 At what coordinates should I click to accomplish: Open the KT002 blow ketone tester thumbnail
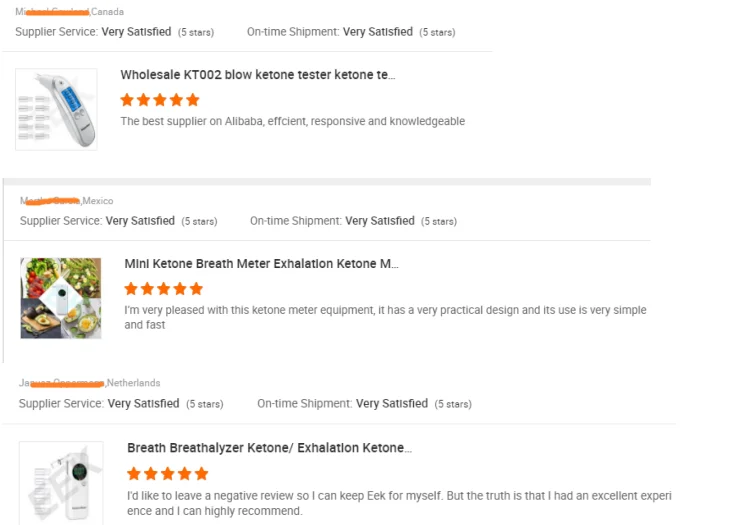pyautogui.click(x=57, y=109)
